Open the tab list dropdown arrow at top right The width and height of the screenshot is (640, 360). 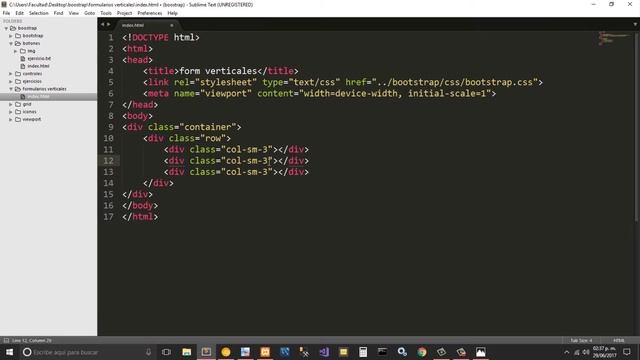(x=635, y=24)
